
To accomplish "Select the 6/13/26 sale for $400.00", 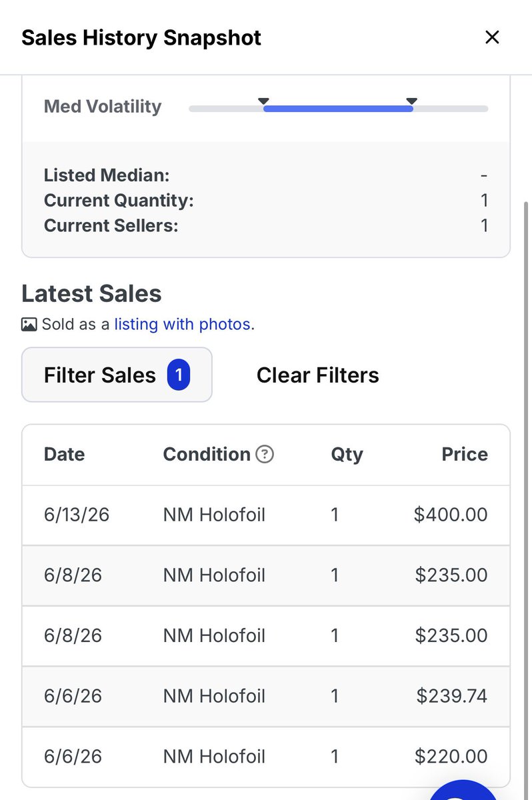I will [266, 515].
